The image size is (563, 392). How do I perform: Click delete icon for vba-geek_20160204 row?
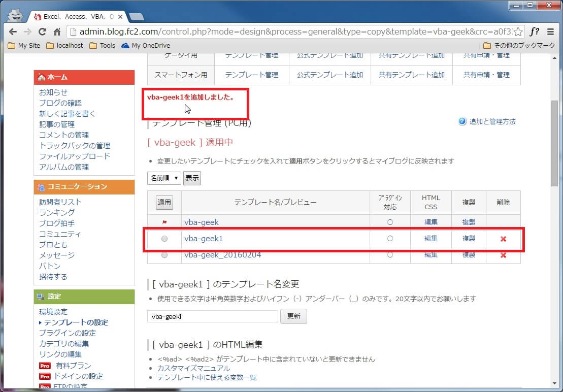[503, 255]
